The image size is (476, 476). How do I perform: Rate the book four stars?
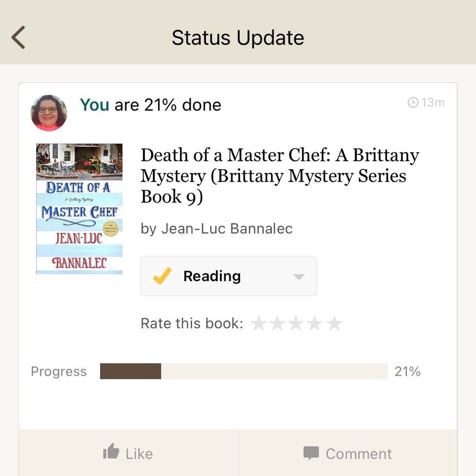(x=315, y=324)
